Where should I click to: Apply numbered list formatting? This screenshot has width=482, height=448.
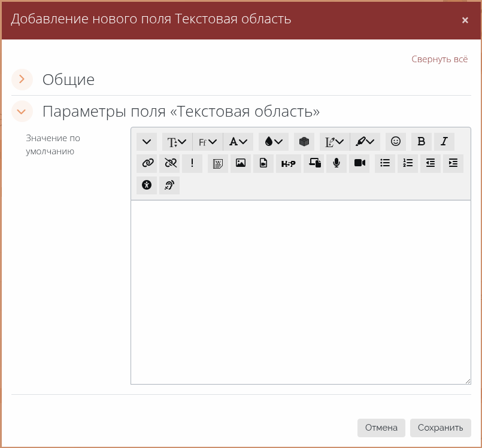(408, 163)
